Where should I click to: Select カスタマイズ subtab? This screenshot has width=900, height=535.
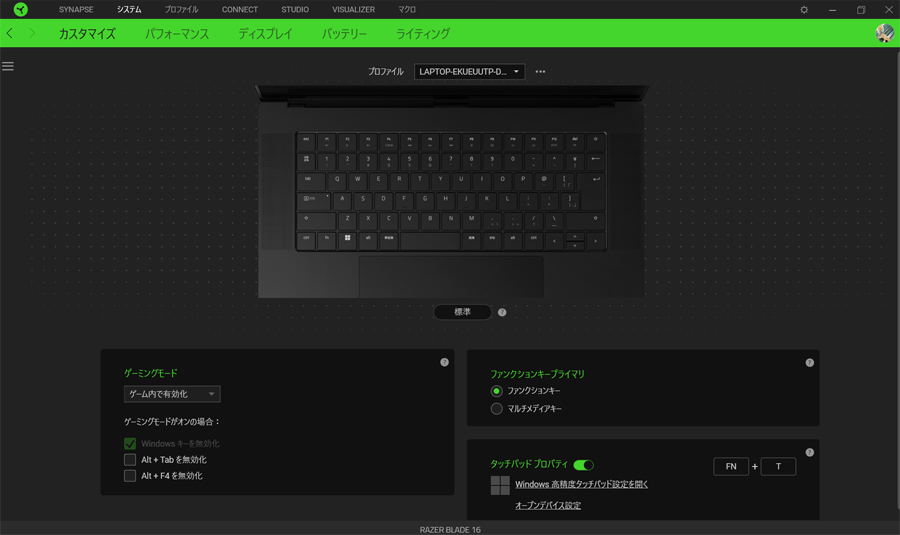click(x=87, y=34)
